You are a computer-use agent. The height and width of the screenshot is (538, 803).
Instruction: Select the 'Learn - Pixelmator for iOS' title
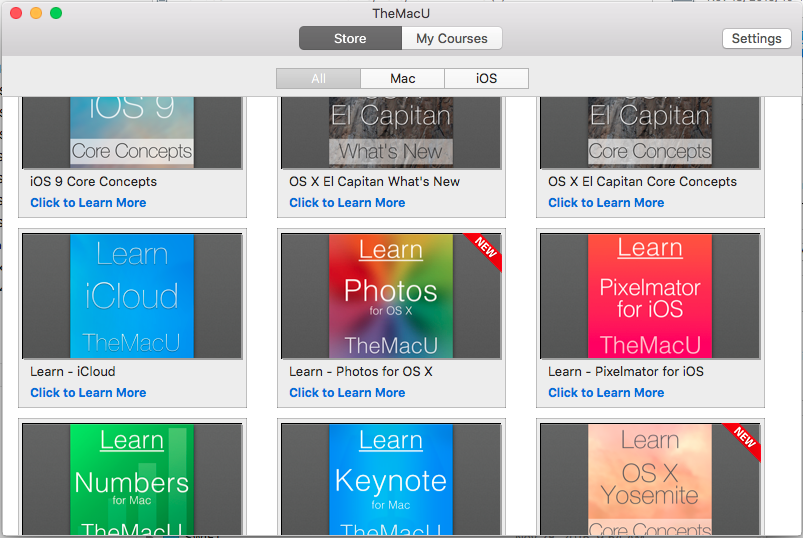click(x=626, y=372)
